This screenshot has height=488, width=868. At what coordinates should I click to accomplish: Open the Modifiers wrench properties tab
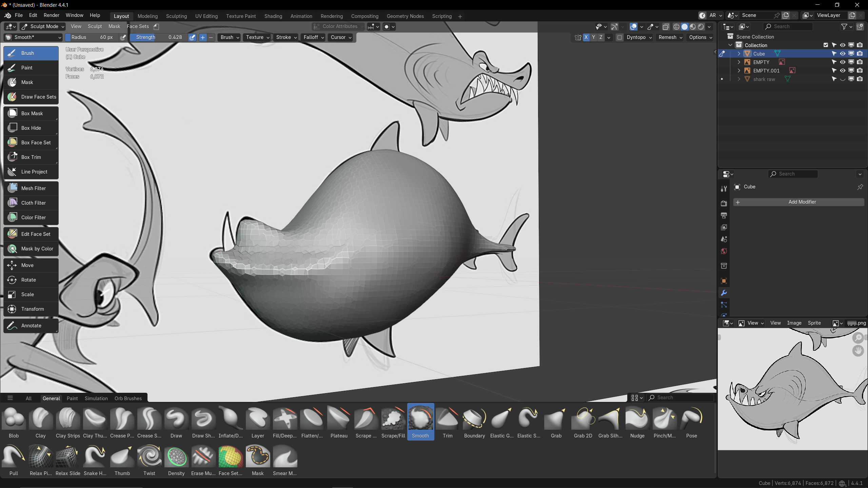click(724, 293)
